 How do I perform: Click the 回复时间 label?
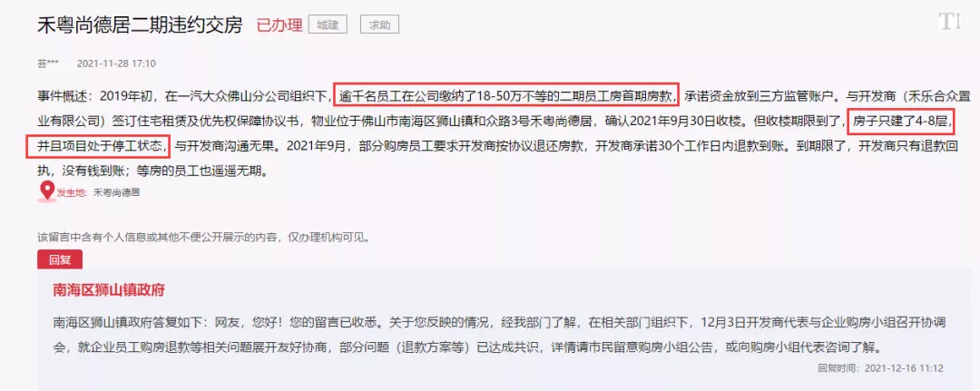point(838,368)
